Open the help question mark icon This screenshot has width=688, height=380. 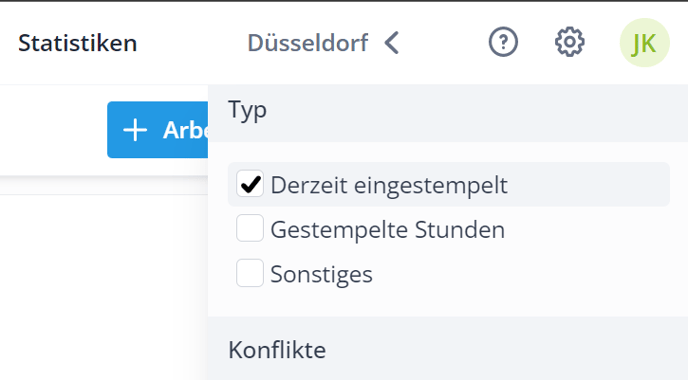(x=503, y=42)
